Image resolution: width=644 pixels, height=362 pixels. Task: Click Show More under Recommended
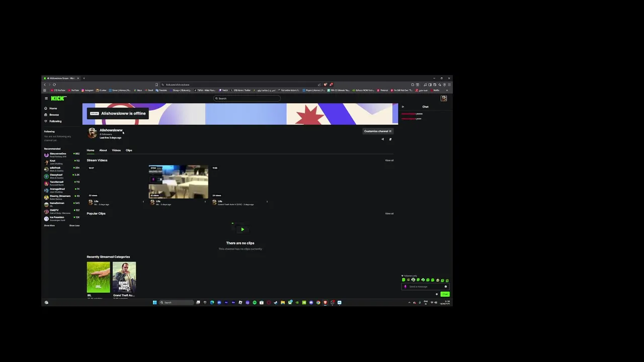tap(49, 226)
